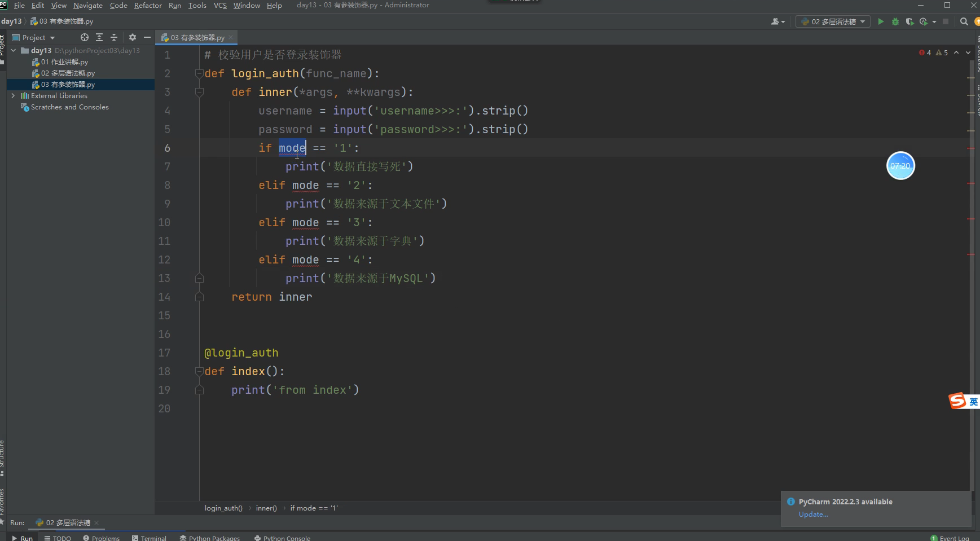This screenshot has width=980, height=541.
Task: Open the run configuration dropdown 02 多层语法糖
Action: pos(833,21)
